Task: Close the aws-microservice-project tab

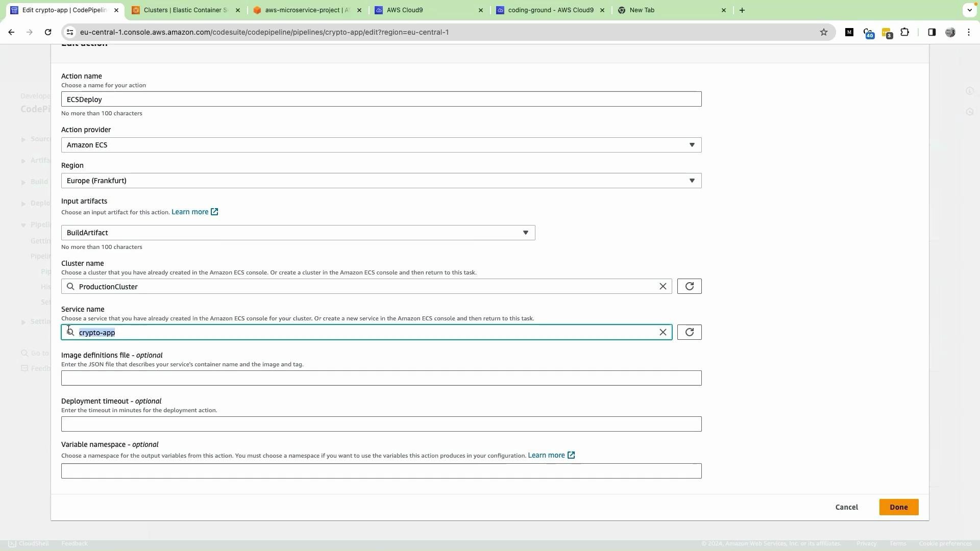Action: pyautogui.click(x=359, y=10)
